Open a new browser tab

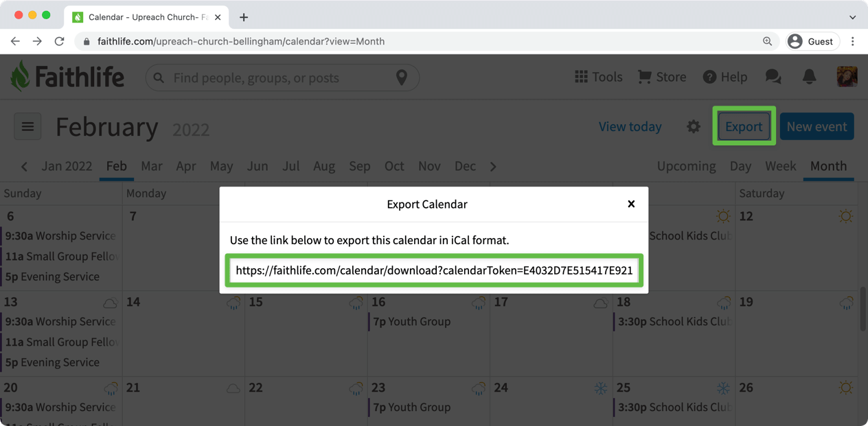tap(244, 17)
